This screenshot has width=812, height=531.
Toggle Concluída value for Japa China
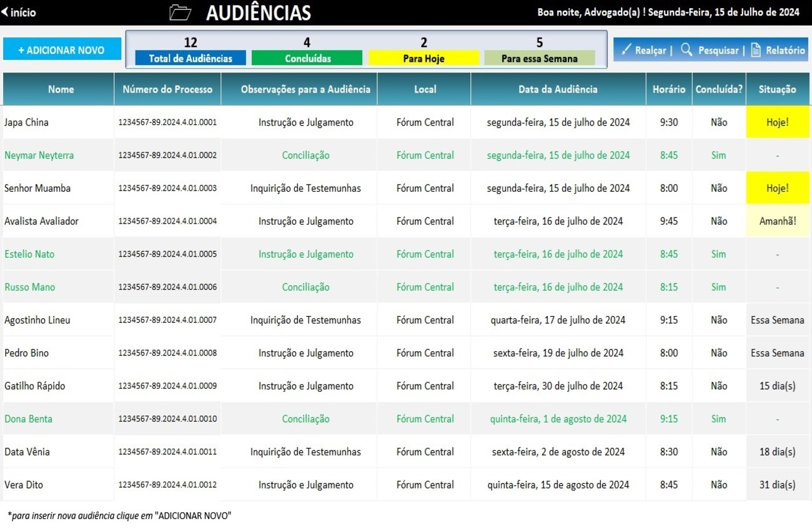click(718, 122)
